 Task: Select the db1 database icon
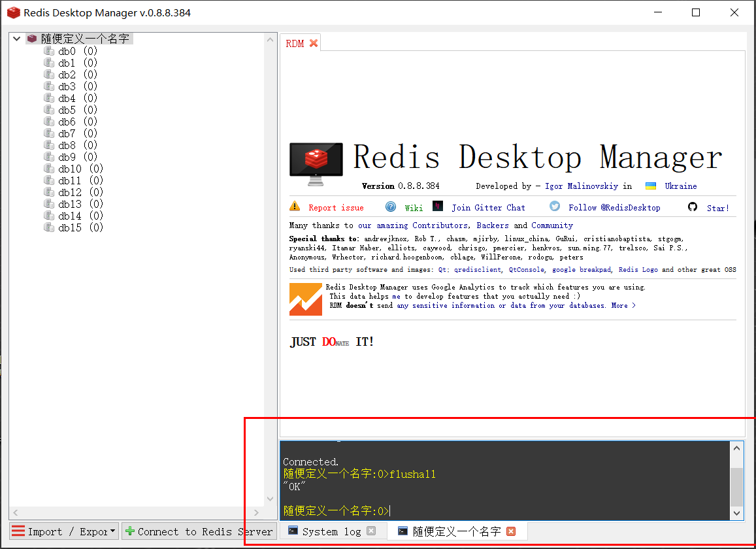pos(49,63)
